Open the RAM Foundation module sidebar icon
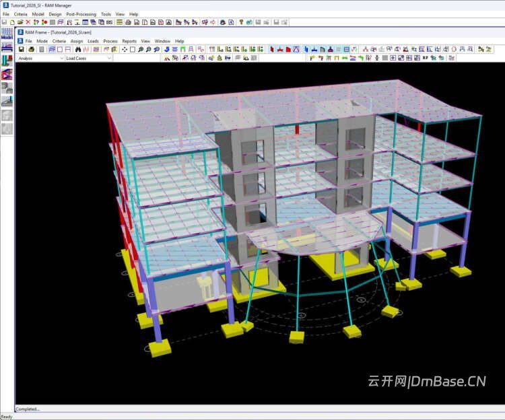The height and width of the screenshot is (420, 505). click(x=7, y=102)
